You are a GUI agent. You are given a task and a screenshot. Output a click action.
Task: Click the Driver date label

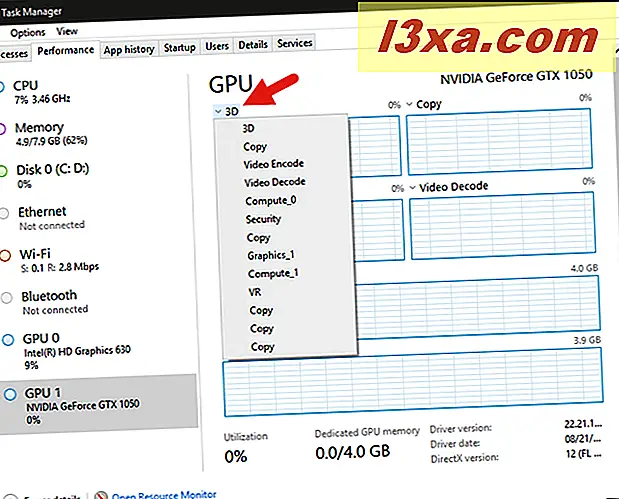click(x=455, y=444)
